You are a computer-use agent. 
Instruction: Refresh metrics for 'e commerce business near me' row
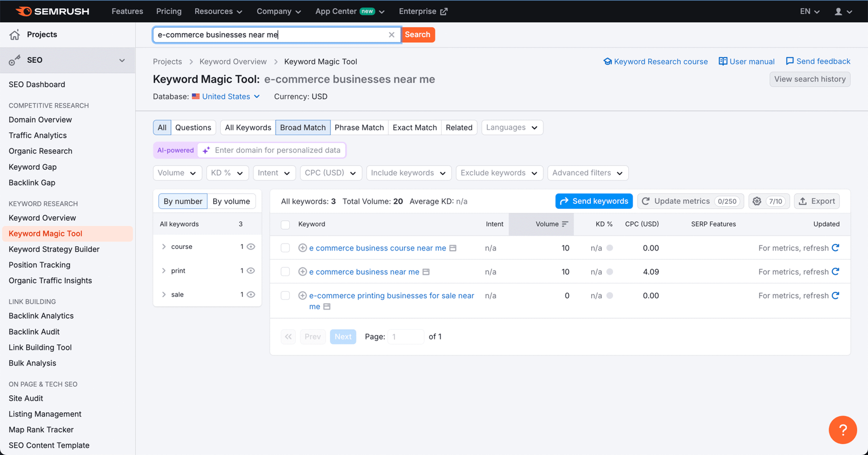pyautogui.click(x=835, y=272)
